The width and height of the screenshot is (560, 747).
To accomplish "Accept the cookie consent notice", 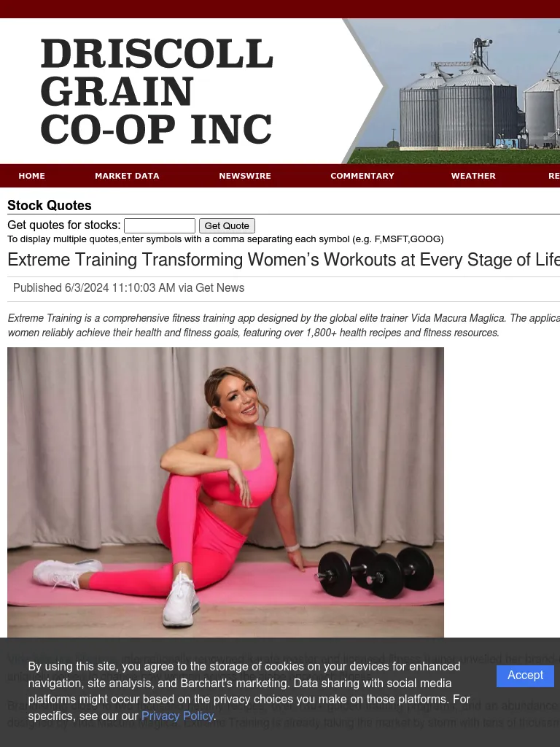I will 525,676.
